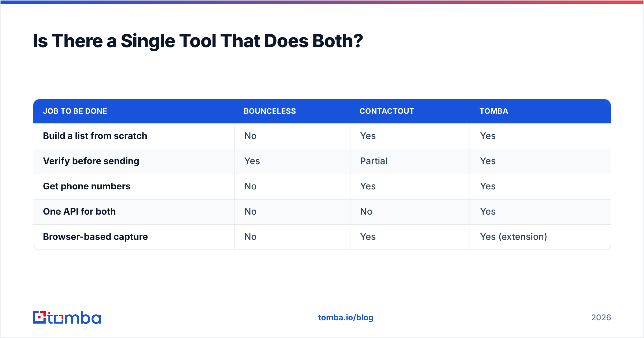Click Bounceless "Yes" in Verify before sending row
Image resolution: width=644 pixels, height=338 pixels.
(x=252, y=161)
